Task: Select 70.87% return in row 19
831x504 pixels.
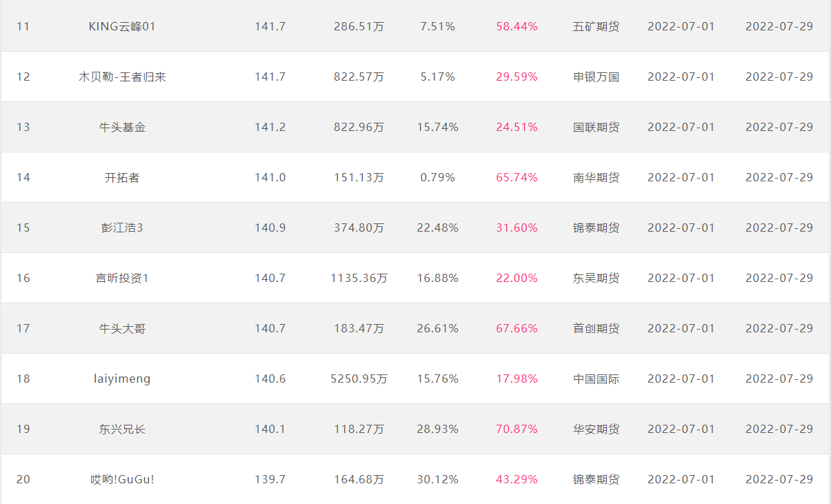Action: click(517, 429)
